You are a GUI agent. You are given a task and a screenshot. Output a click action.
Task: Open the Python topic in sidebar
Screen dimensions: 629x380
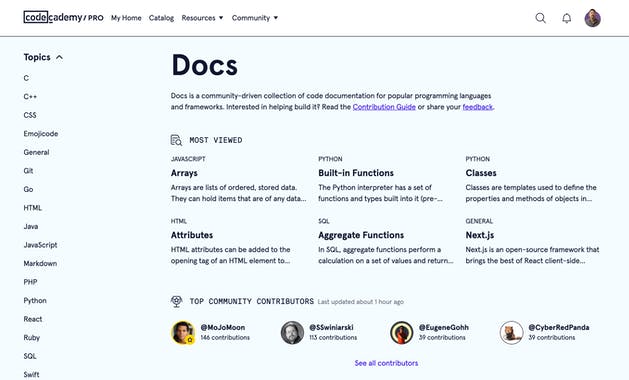tap(35, 301)
